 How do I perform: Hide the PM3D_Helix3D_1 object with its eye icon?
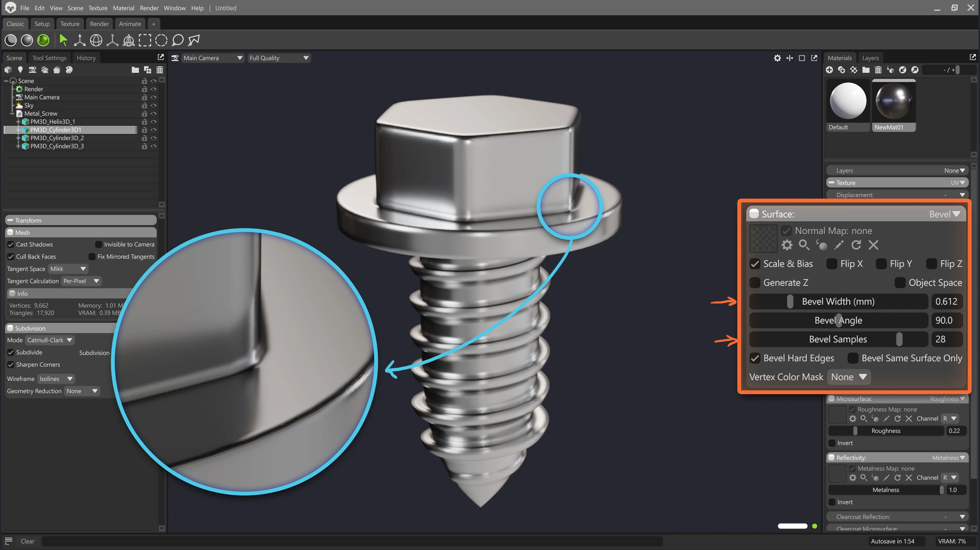point(154,122)
